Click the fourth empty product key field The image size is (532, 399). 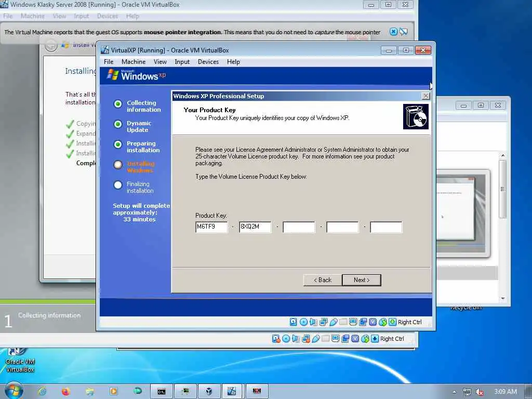pyautogui.click(x=342, y=227)
